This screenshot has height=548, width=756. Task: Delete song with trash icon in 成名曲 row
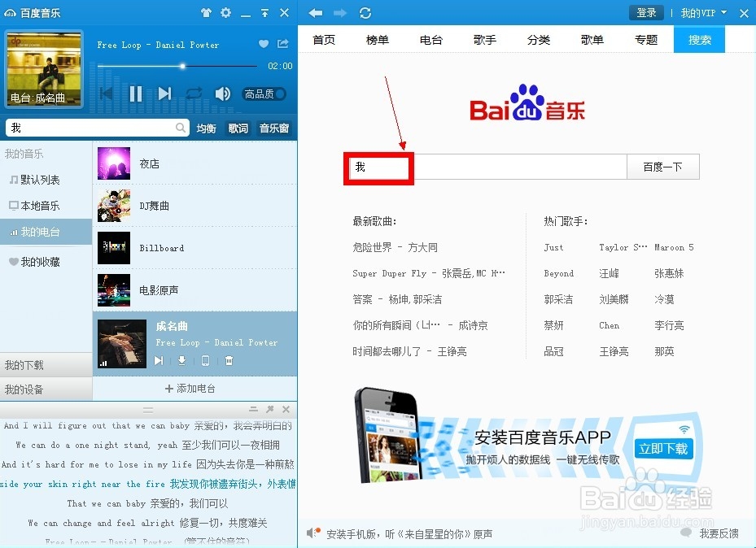tap(229, 360)
